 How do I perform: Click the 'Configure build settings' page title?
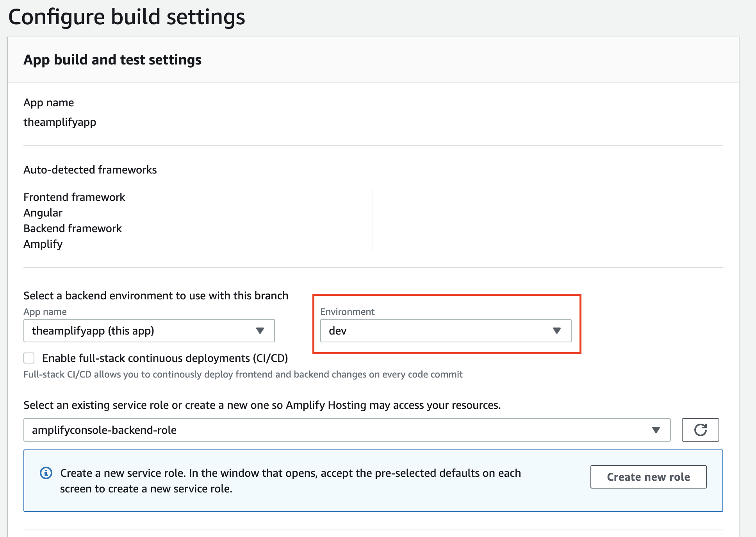(x=127, y=17)
